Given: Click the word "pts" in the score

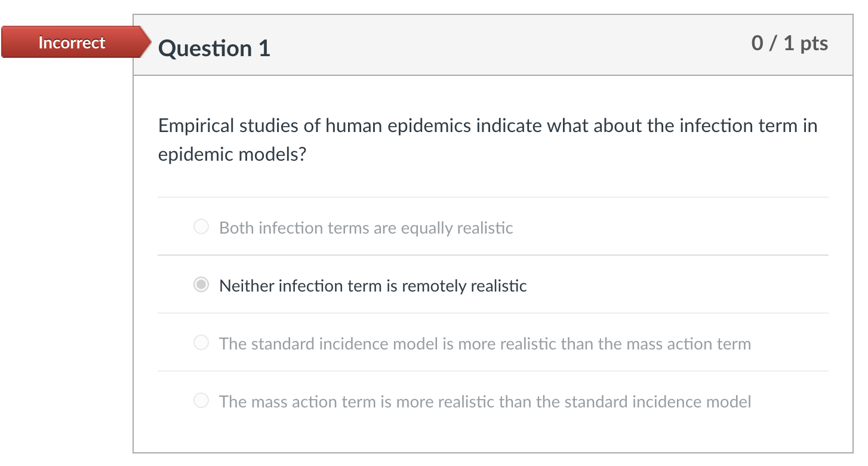Looking at the screenshot, I should tap(814, 44).
